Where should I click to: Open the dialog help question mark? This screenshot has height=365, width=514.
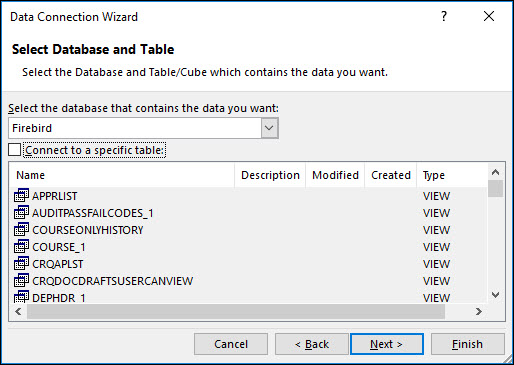[444, 16]
